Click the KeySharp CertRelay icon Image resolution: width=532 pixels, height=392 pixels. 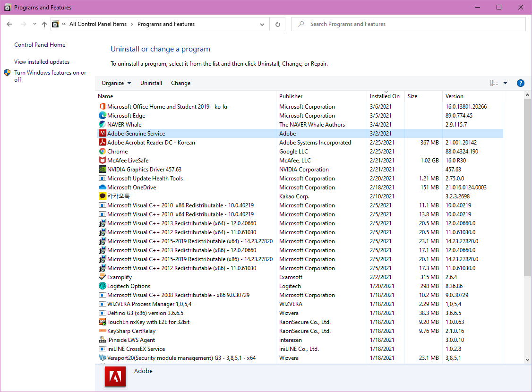[x=102, y=331]
